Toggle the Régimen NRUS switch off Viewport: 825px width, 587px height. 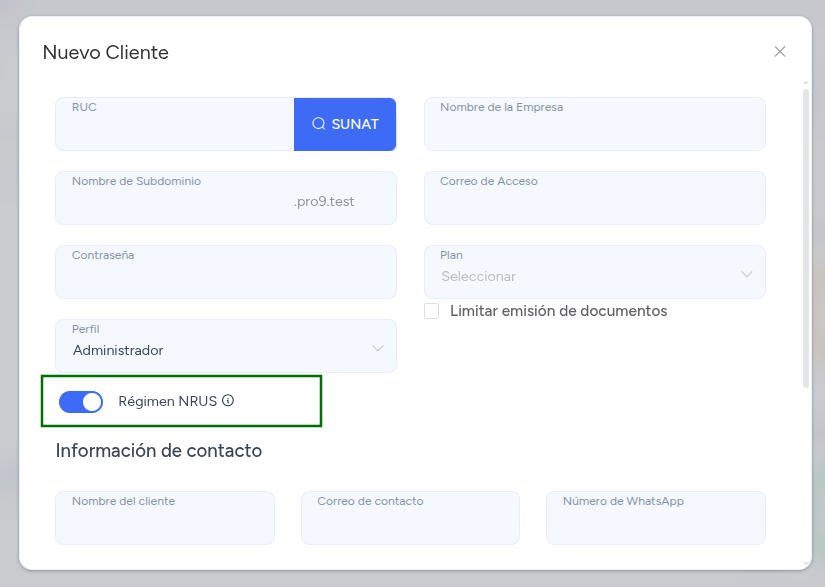point(81,402)
